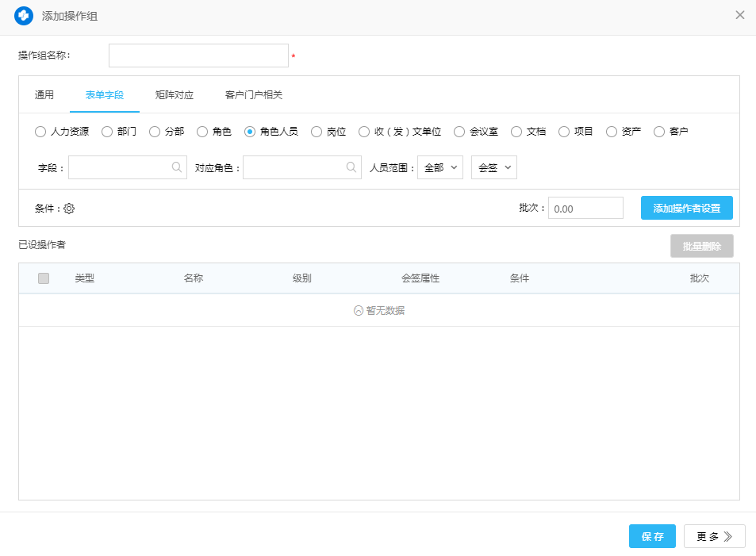
Task: Click the blue app logo icon
Action: [x=24, y=16]
